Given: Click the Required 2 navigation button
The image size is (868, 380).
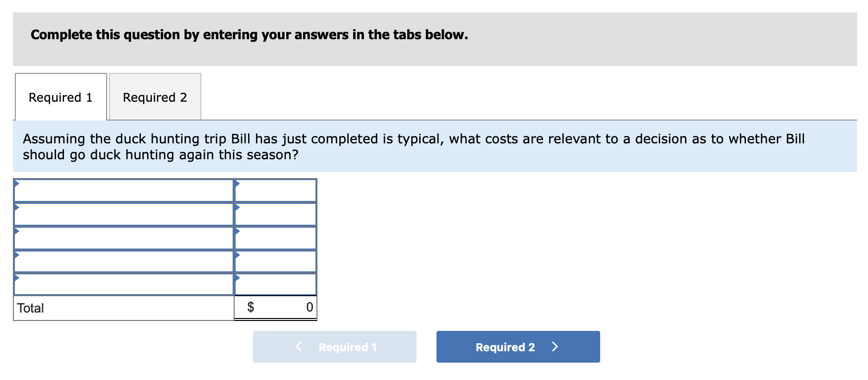Looking at the screenshot, I should coord(517,347).
